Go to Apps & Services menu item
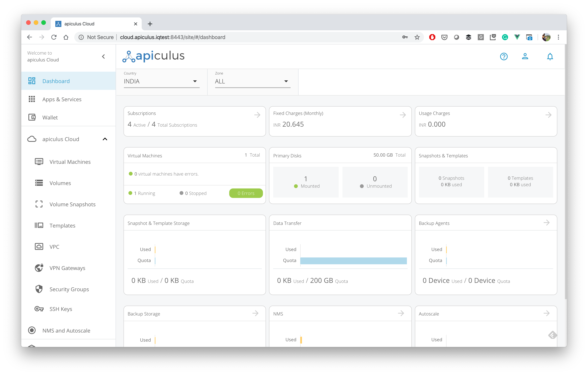 62,99
